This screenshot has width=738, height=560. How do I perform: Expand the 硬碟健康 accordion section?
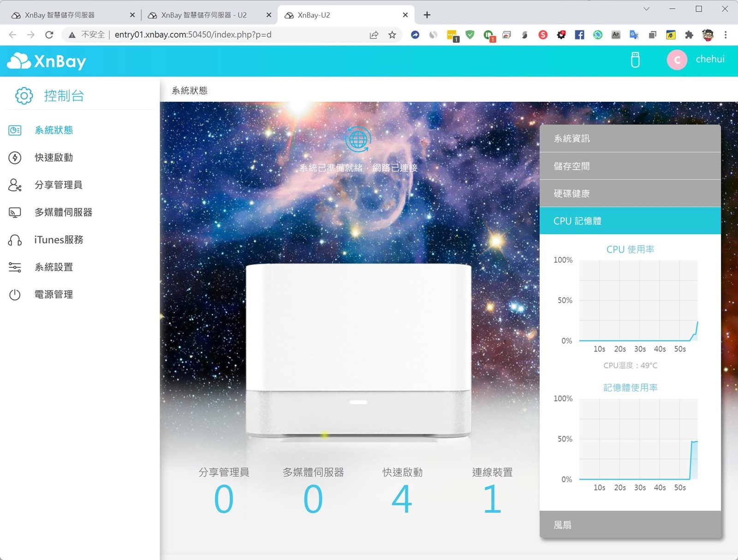pos(630,194)
